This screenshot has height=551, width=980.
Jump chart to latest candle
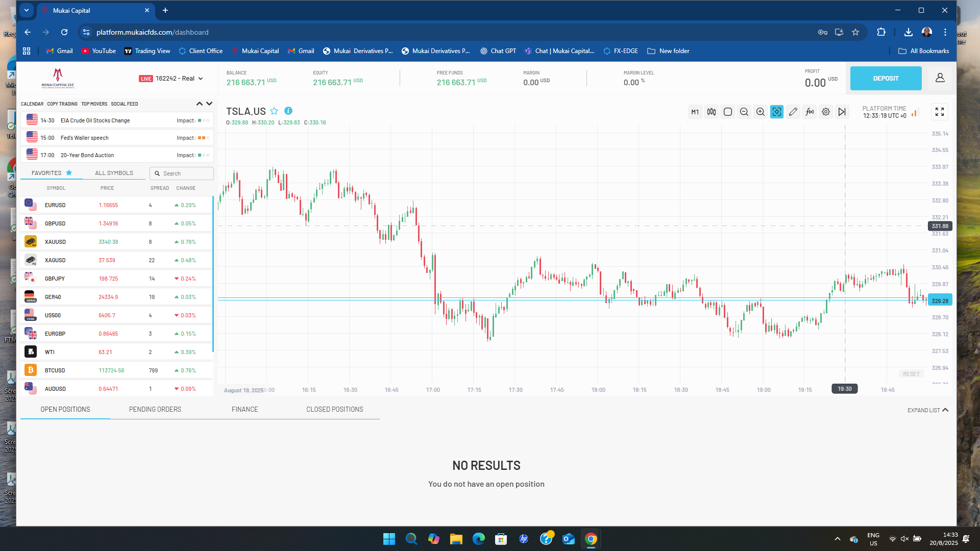pos(842,112)
